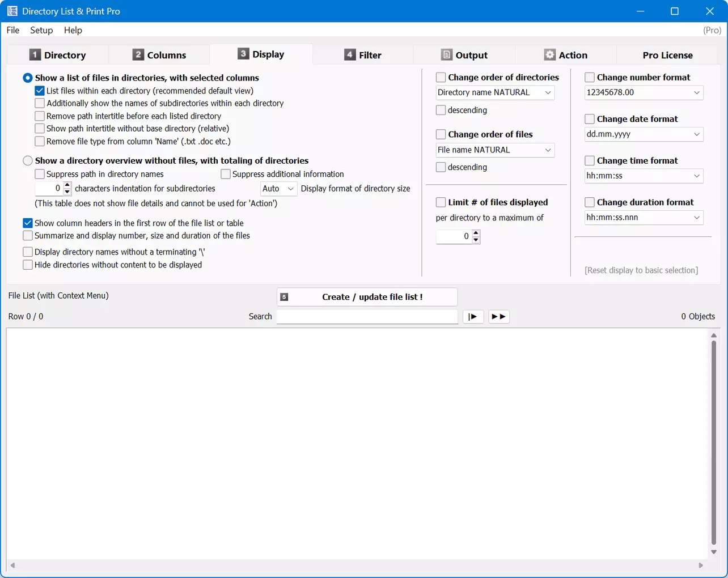Click the Search input field
The width and height of the screenshot is (728, 578).
(367, 316)
